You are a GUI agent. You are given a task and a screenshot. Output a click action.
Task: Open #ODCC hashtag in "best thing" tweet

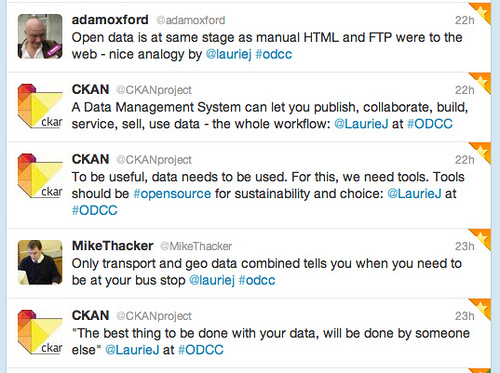coord(201,350)
